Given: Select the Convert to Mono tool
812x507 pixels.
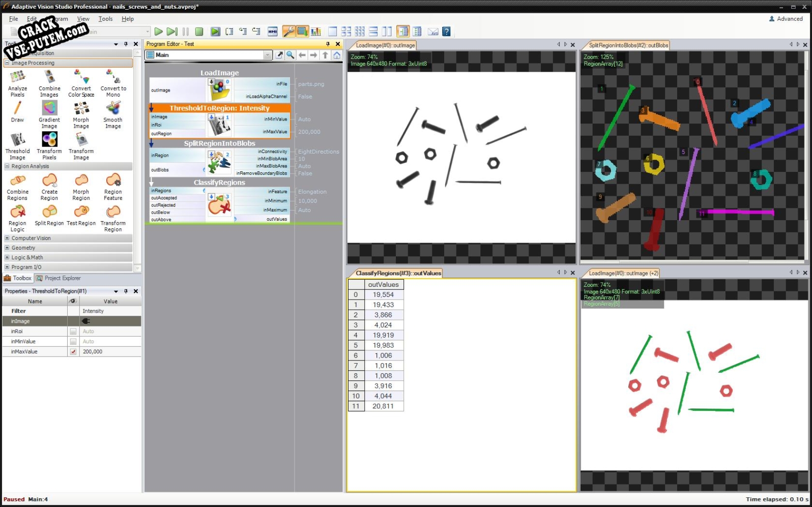Looking at the screenshot, I should [x=113, y=84].
